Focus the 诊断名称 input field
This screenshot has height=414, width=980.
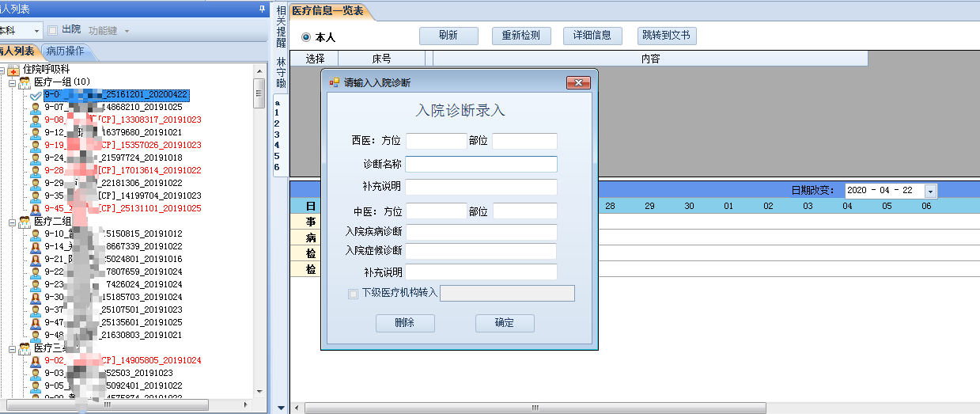click(481, 164)
